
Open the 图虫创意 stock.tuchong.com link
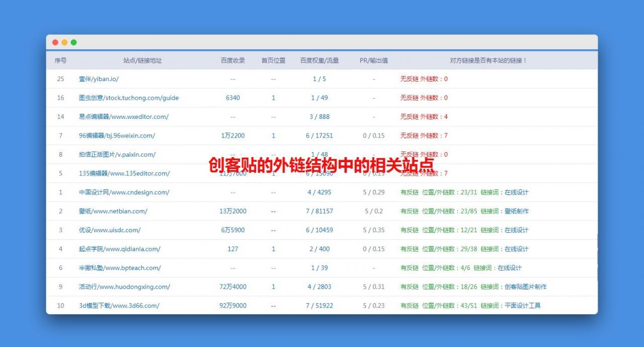click(x=129, y=98)
